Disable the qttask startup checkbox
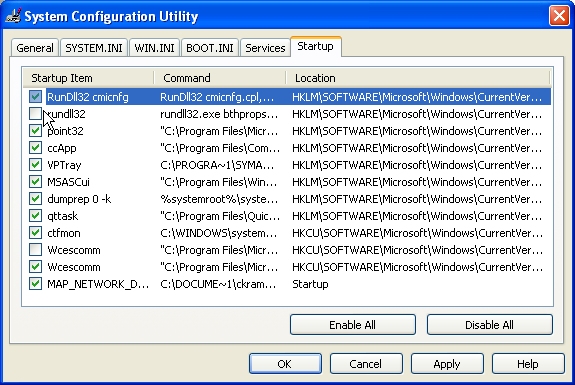 35,216
